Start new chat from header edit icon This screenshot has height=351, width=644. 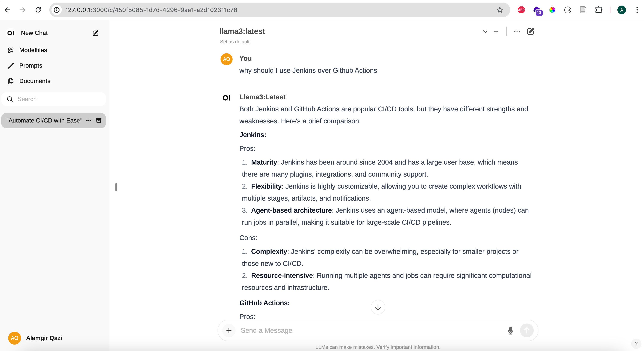tap(531, 32)
